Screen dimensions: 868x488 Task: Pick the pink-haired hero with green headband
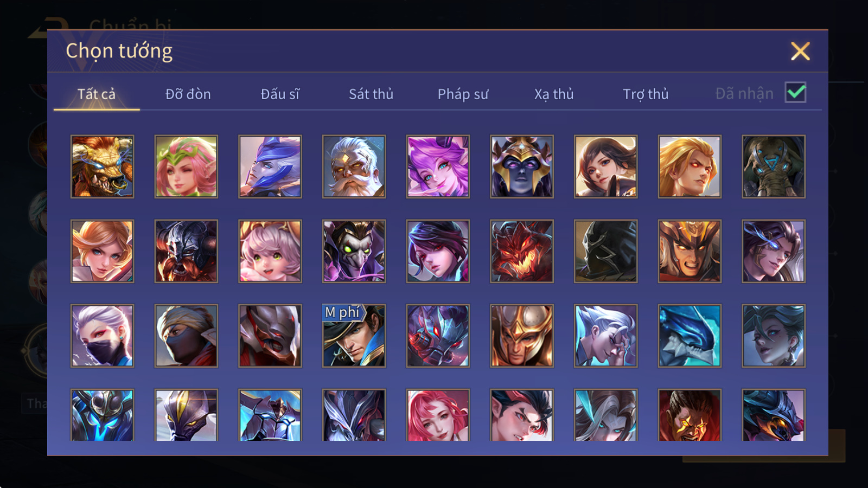[186, 166]
